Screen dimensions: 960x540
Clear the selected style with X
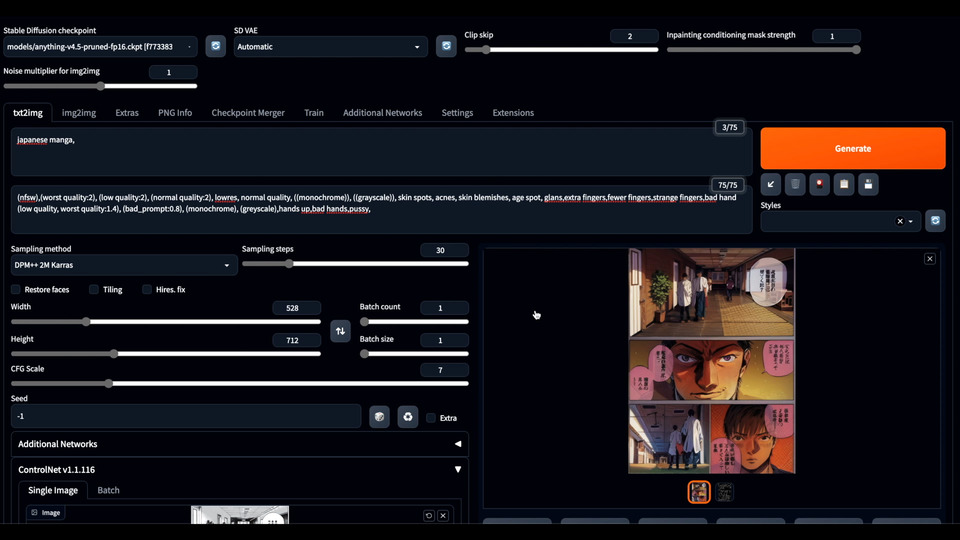point(900,221)
